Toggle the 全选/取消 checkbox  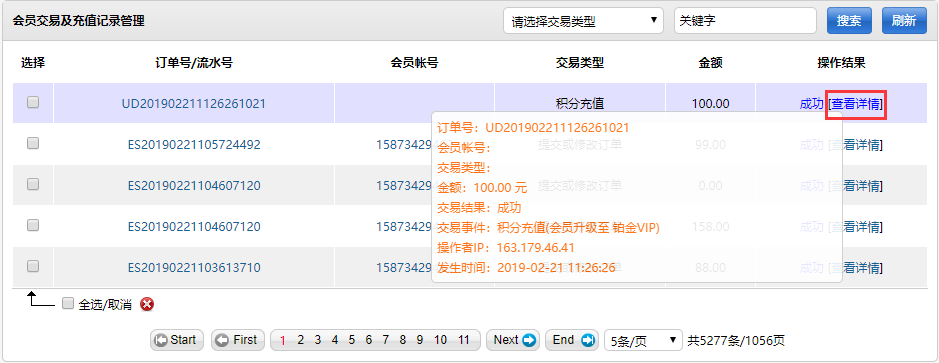tap(68, 304)
